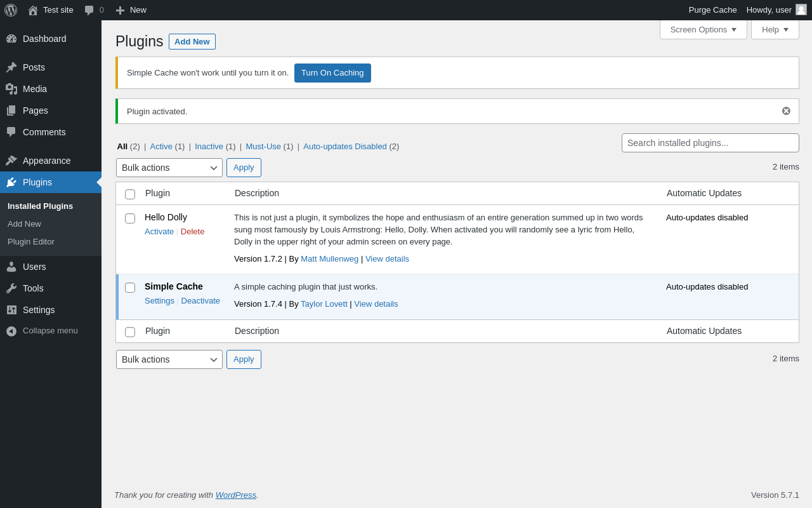
Task: Click the Dashboard gauge icon
Action: click(x=11, y=39)
